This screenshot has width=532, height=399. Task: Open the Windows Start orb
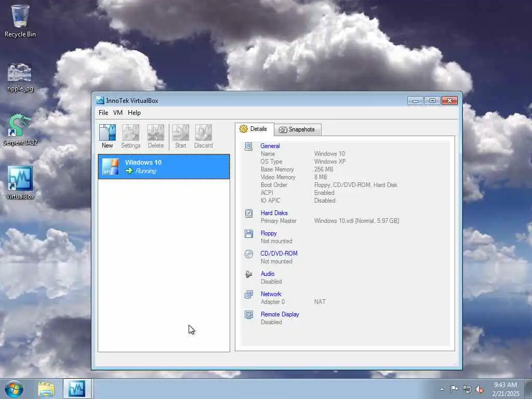[x=14, y=389]
